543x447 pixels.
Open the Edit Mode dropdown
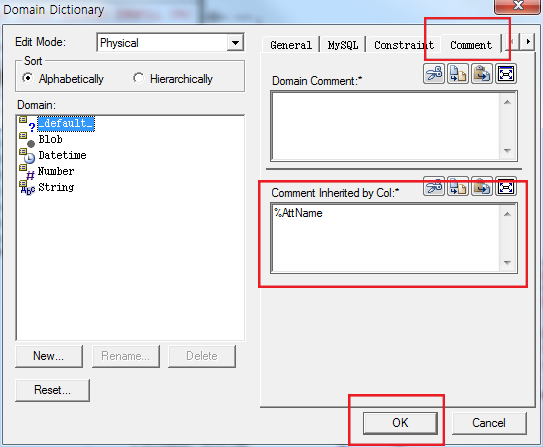[x=235, y=43]
